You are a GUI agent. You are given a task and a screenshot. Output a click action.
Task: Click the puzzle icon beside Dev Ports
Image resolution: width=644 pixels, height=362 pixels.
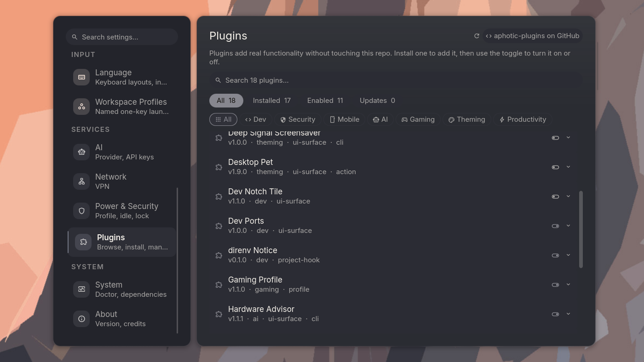pos(219,226)
